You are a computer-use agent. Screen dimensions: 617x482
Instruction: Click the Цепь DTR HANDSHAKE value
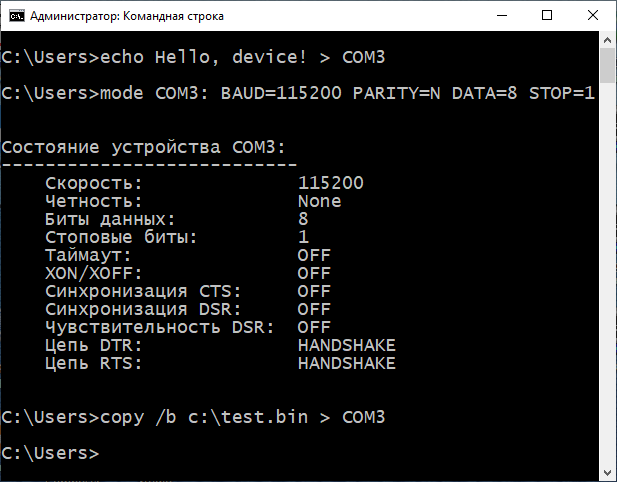346,345
